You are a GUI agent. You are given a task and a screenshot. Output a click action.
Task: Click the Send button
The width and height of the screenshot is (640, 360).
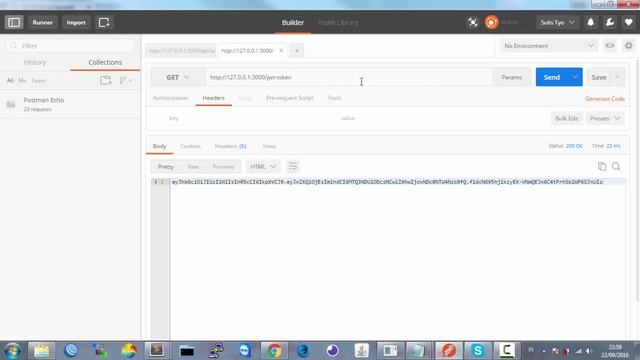pos(552,77)
